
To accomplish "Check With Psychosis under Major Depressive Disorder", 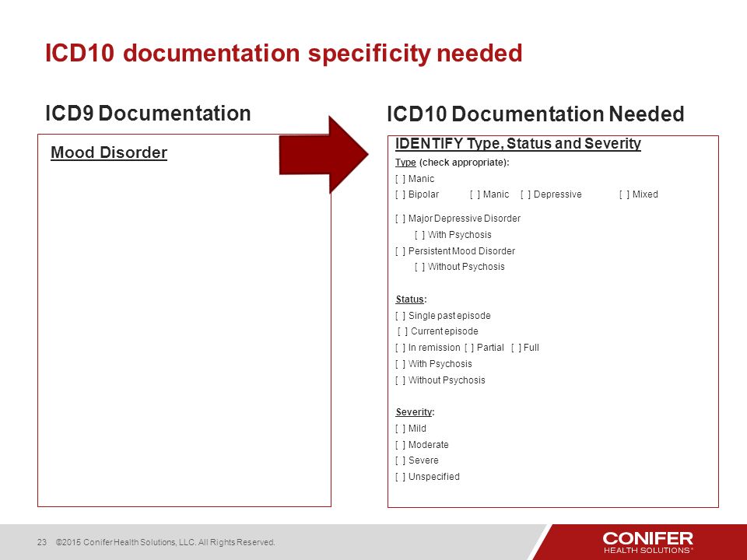I will point(419,235).
